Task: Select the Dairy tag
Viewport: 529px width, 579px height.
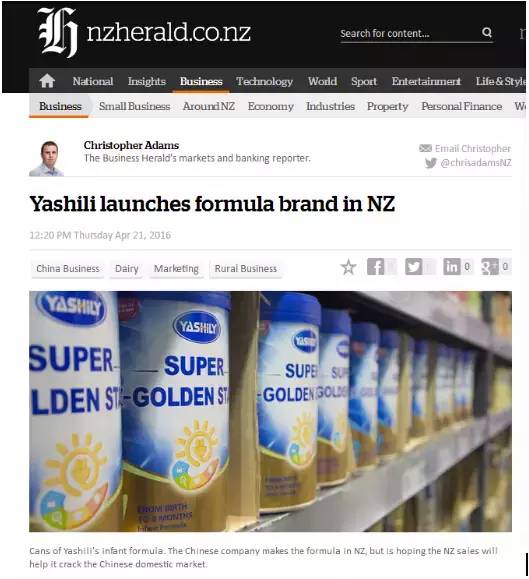Action: coord(127,269)
